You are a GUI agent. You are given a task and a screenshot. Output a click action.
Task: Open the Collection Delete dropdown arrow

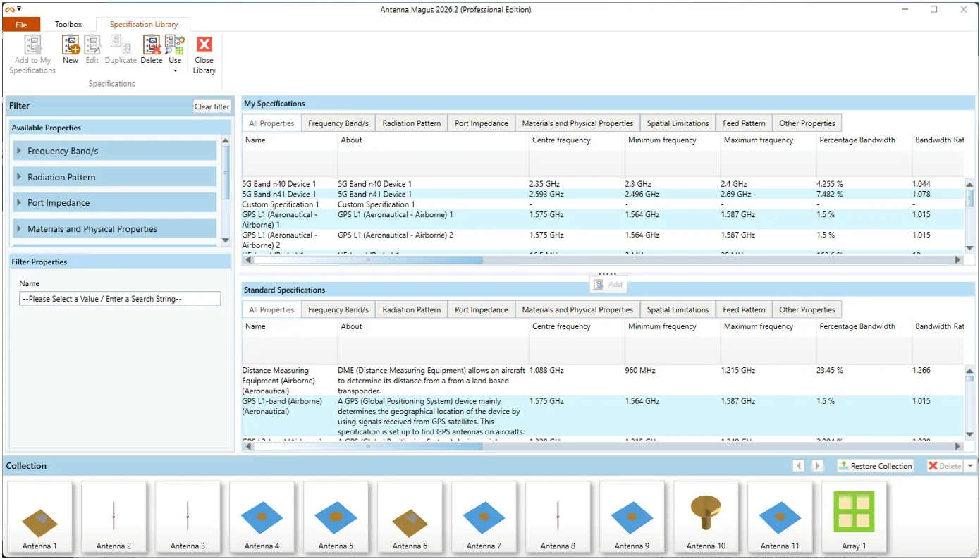pos(970,466)
